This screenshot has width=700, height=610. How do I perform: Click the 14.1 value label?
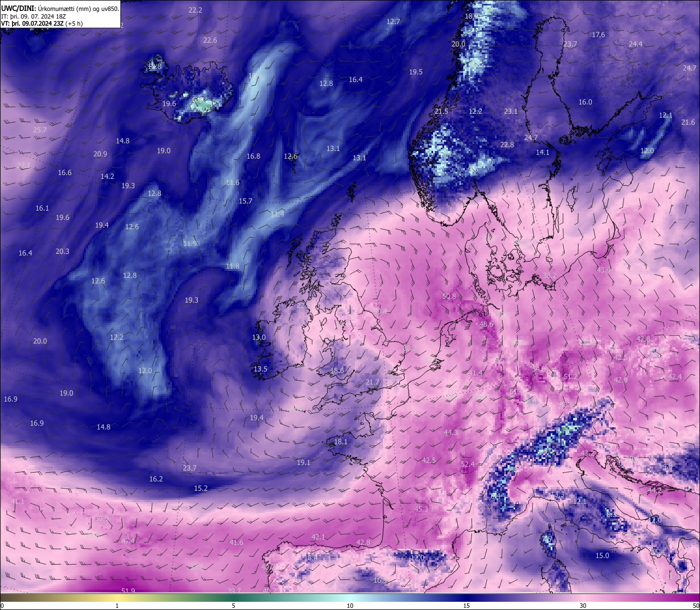coord(542,152)
